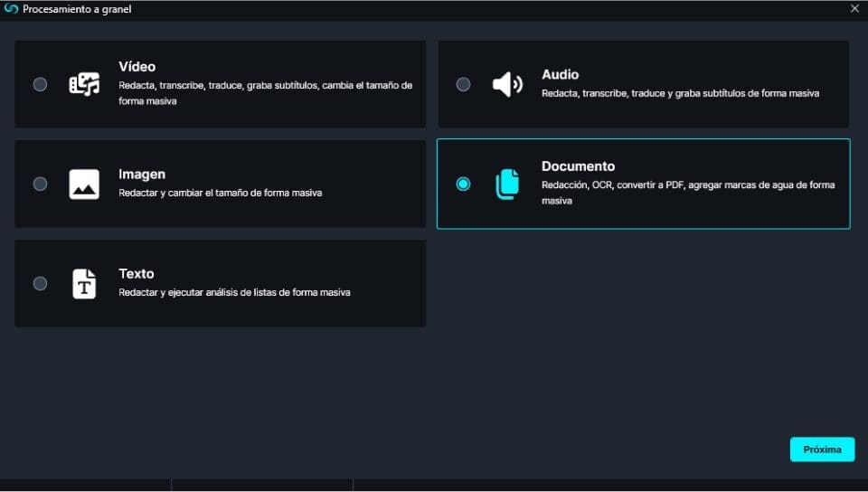
Task: Click the Vídeo film and music icon
Action: tap(84, 84)
